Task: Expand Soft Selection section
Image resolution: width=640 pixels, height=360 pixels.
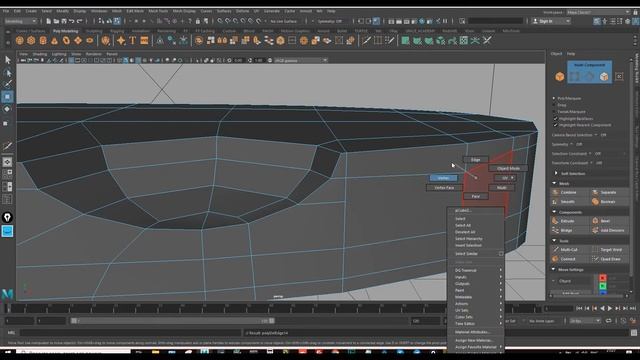Action: [556, 173]
